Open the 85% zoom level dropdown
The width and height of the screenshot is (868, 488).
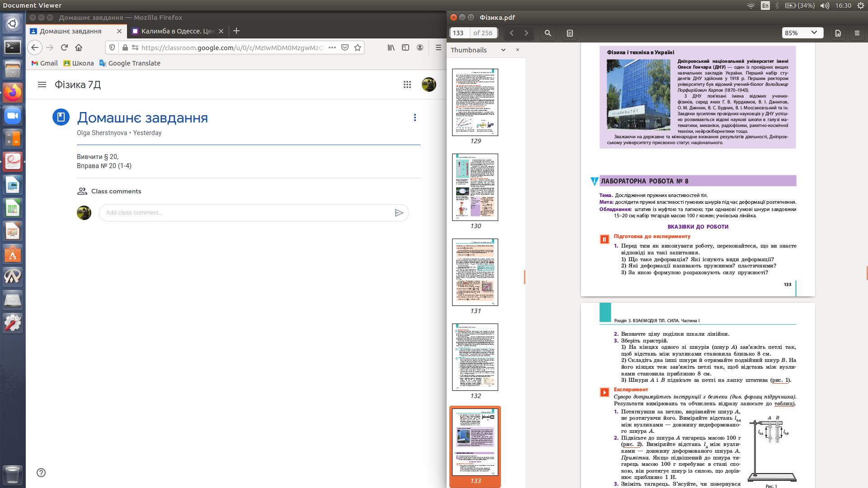(x=802, y=33)
